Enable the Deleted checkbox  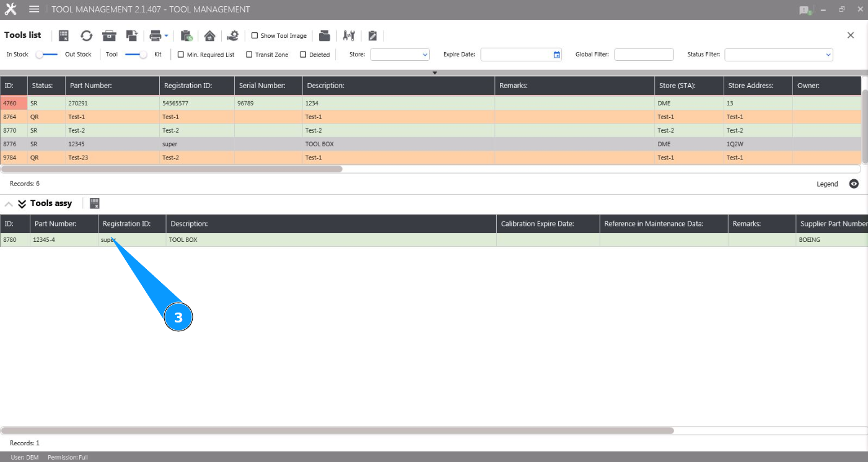[x=303, y=55]
